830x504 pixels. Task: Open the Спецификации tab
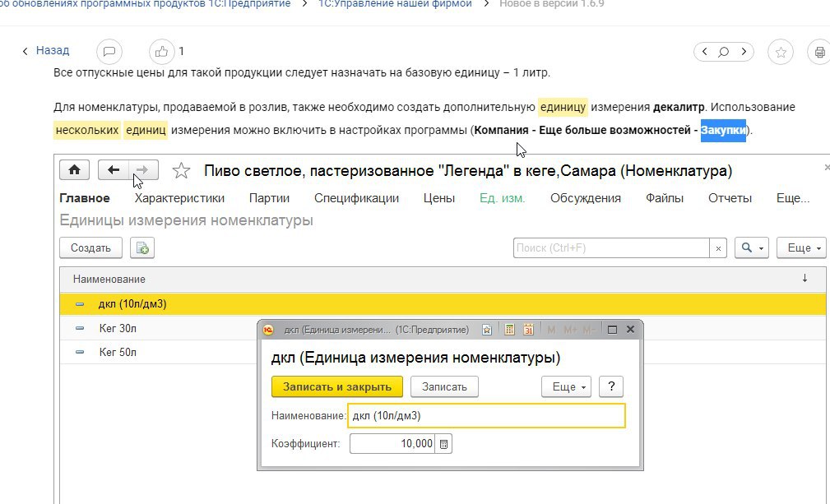tap(356, 198)
